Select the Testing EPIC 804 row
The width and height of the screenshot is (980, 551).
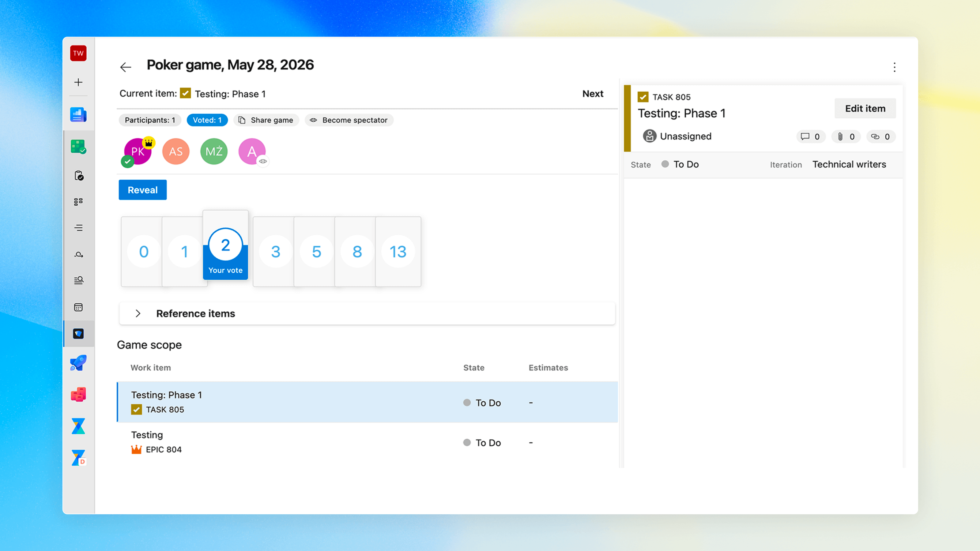point(367,442)
